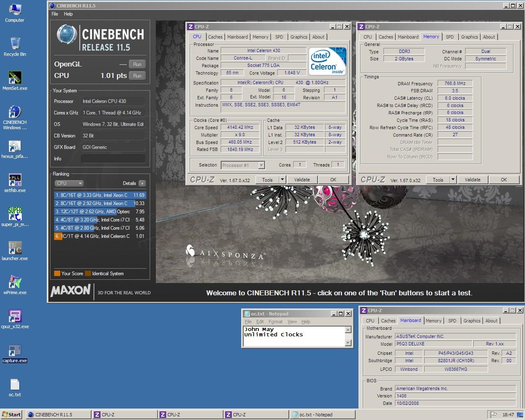This screenshot has height=420, width=525.
Task: Click the system clock 18:47
Action: tap(508, 415)
